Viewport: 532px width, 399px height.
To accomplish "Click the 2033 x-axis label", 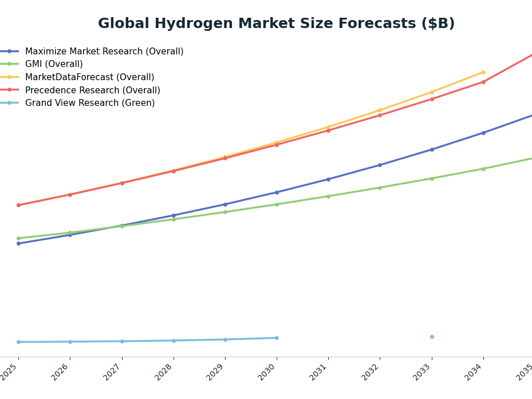I will [x=423, y=372].
